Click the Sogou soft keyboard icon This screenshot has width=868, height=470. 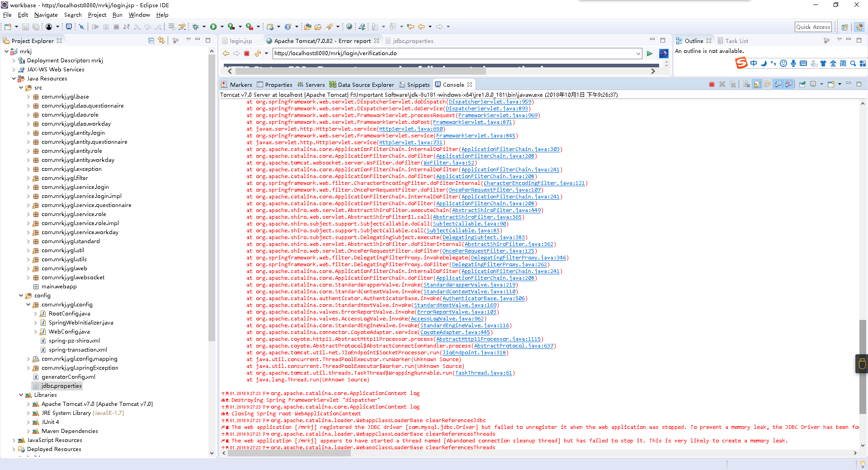[803, 63]
